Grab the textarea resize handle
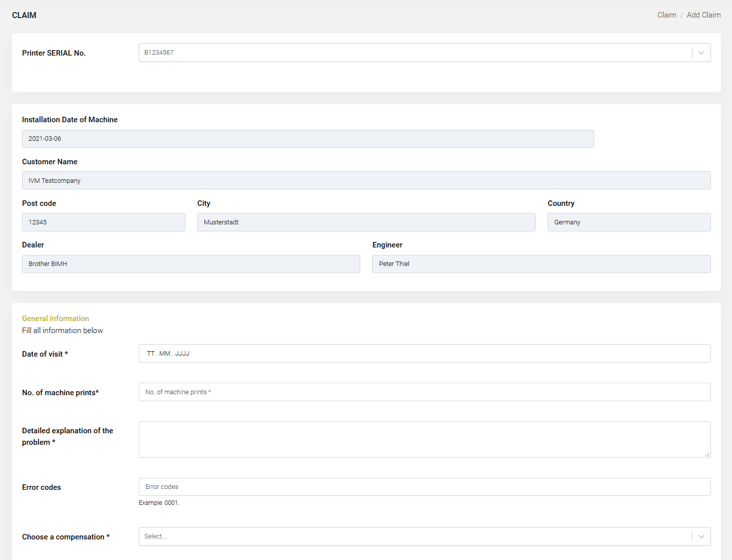 (x=707, y=454)
